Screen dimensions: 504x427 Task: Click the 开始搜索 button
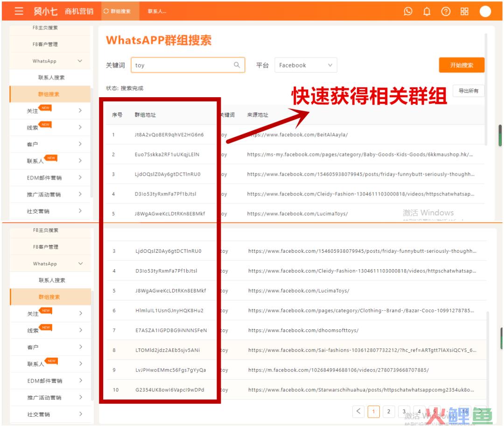click(462, 65)
